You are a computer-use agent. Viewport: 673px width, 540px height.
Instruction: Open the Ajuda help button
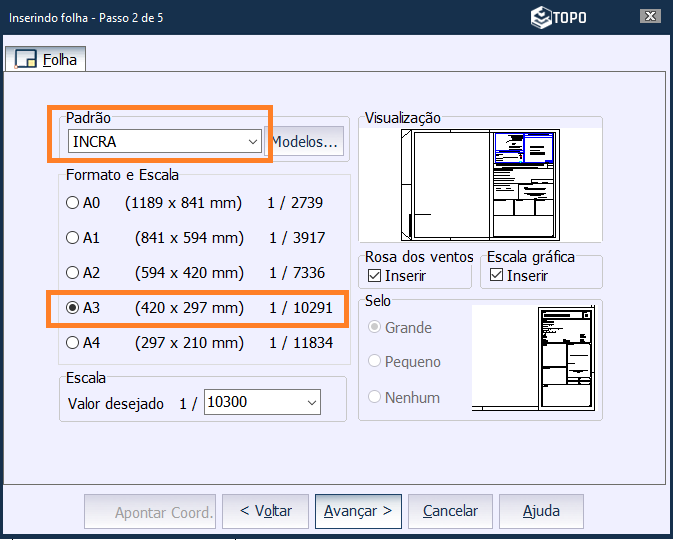click(x=541, y=511)
